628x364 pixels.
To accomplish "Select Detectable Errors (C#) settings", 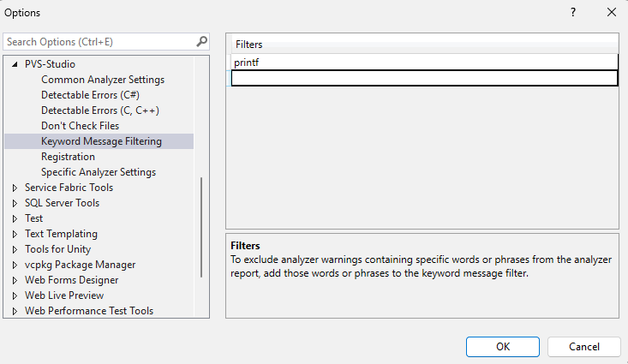I will pyautogui.click(x=90, y=95).
